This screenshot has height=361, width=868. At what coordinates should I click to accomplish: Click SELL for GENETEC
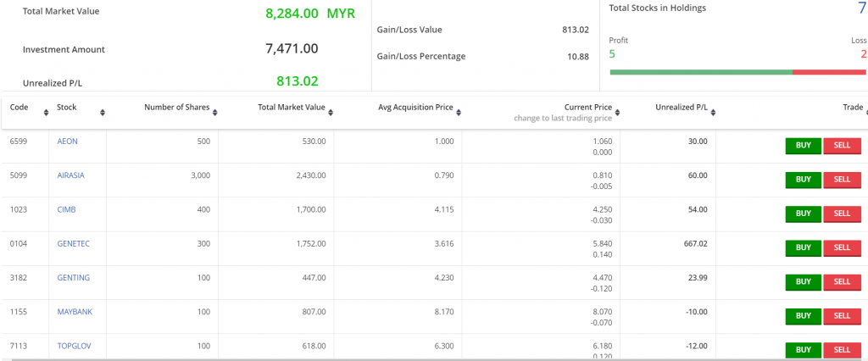tap(842, 248)
